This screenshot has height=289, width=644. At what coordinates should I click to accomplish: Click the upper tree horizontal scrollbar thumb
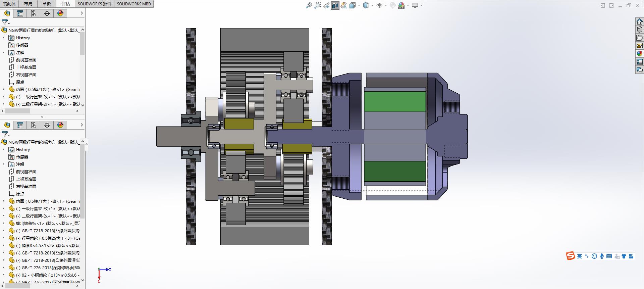[x=18, y=111]
